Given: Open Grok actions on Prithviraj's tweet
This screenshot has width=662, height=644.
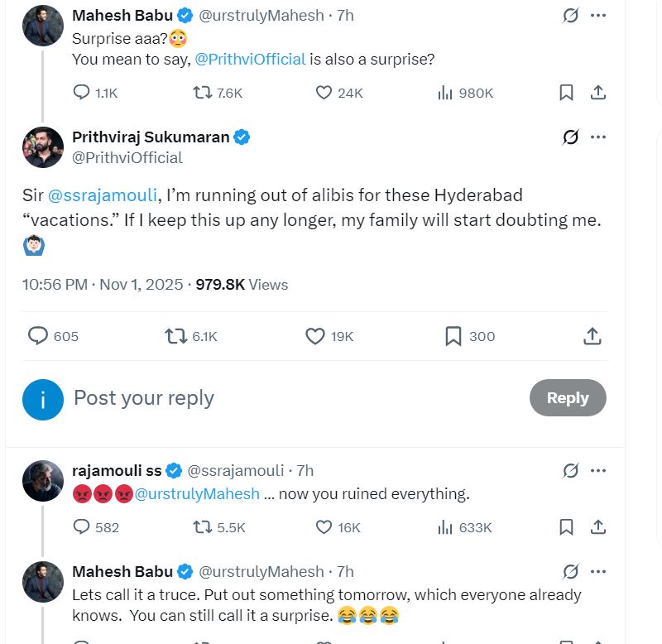Looking at the screenshot, I should [569, 137].
